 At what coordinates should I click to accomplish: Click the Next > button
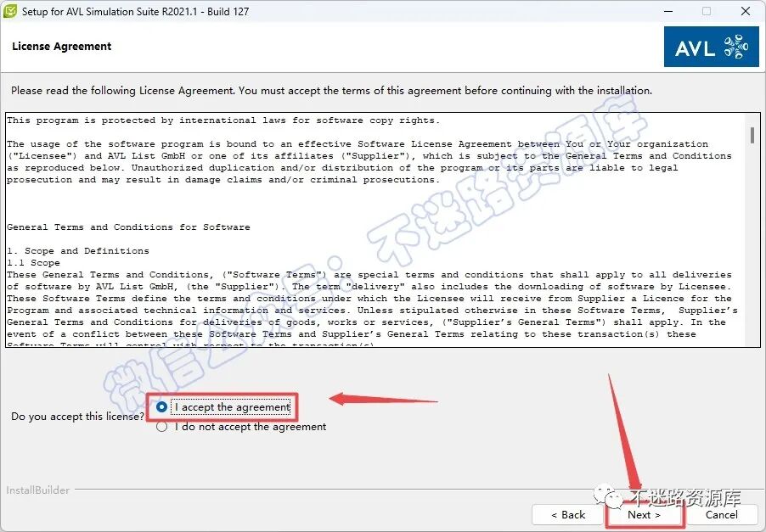point(644,514)
